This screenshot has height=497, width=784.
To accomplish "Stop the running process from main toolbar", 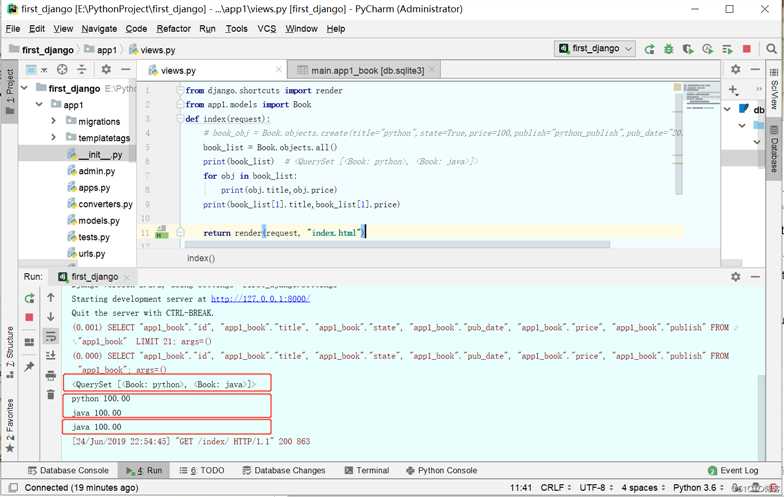I will pyautogui.click(x=747, y=48).
